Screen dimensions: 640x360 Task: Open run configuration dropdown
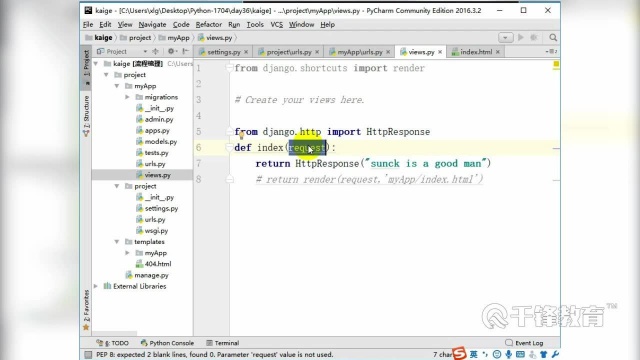pyautogui.click(x=505, y=38)
